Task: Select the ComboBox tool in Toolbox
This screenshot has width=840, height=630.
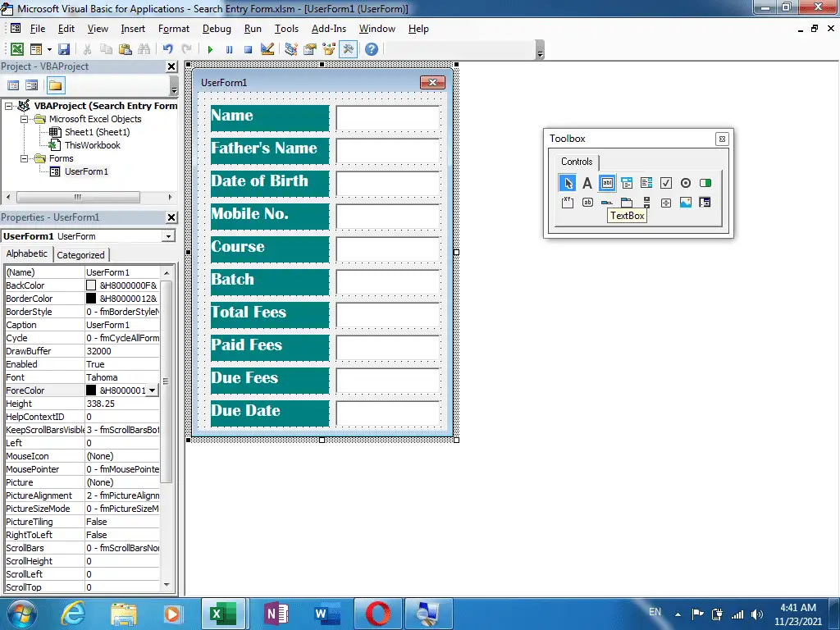Action: pos(627,183)
